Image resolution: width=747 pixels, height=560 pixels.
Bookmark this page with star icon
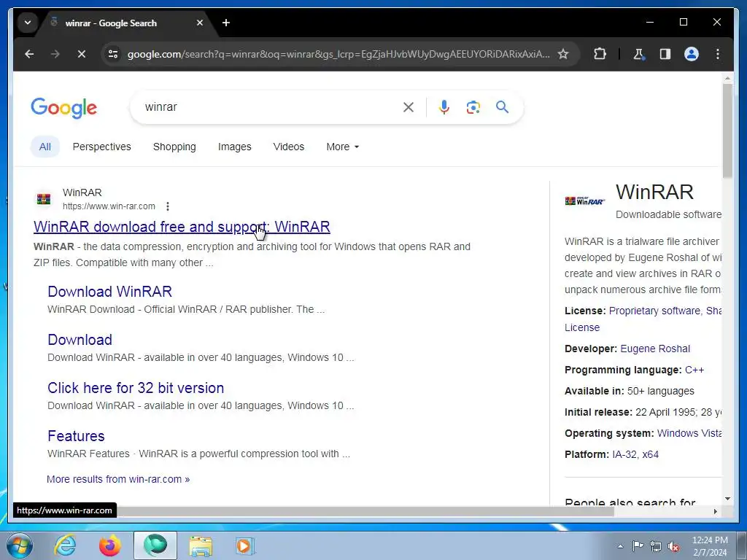coord(563,54)
